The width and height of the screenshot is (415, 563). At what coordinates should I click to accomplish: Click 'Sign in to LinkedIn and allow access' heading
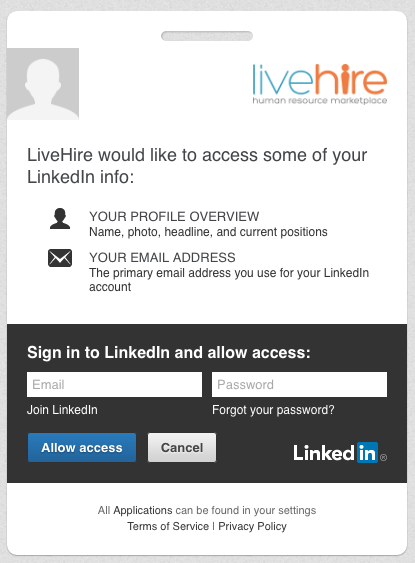pos(169,353)
